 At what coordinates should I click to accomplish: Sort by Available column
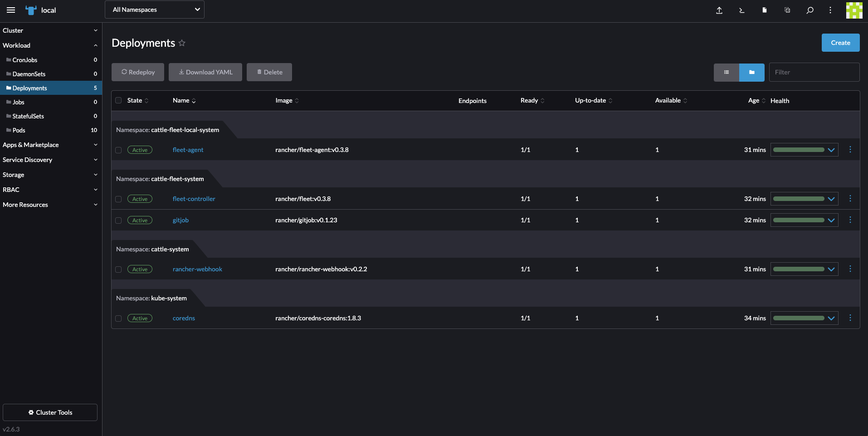(671, 101)
